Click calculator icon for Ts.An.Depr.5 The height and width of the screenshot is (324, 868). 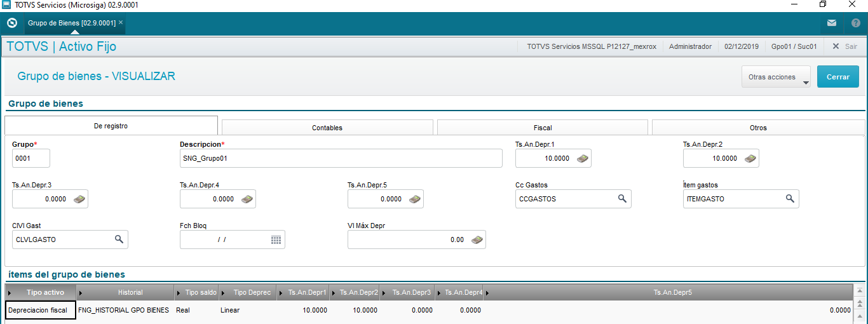(x=415, y=199)
